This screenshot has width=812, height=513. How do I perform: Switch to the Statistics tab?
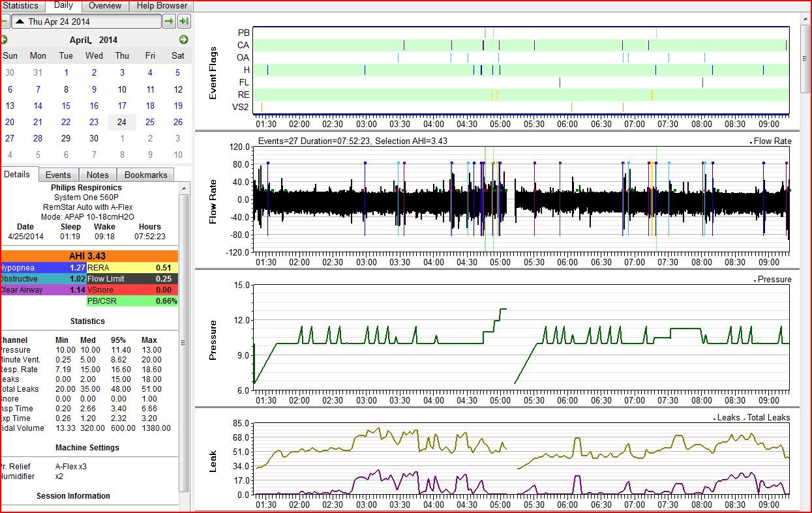21,6
